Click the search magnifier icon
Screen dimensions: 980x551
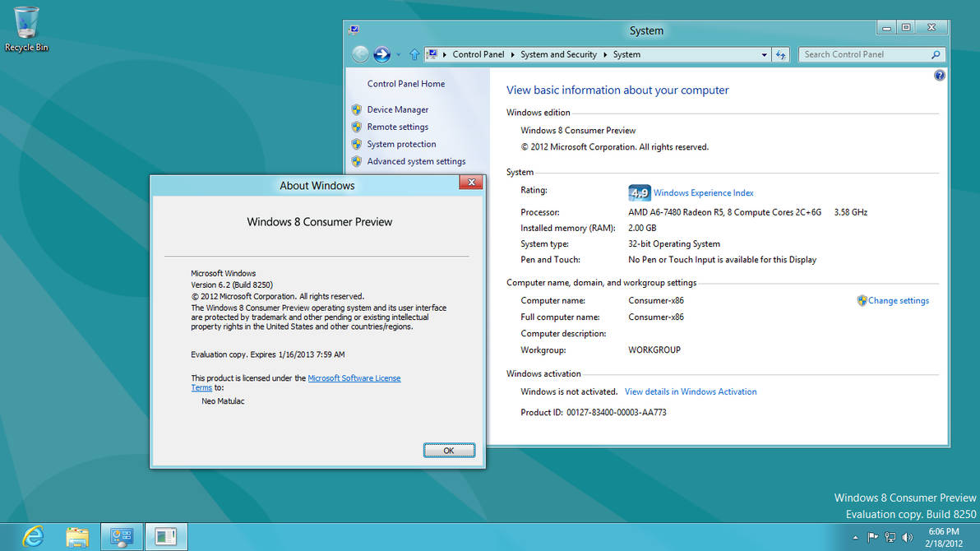(936, 55)
